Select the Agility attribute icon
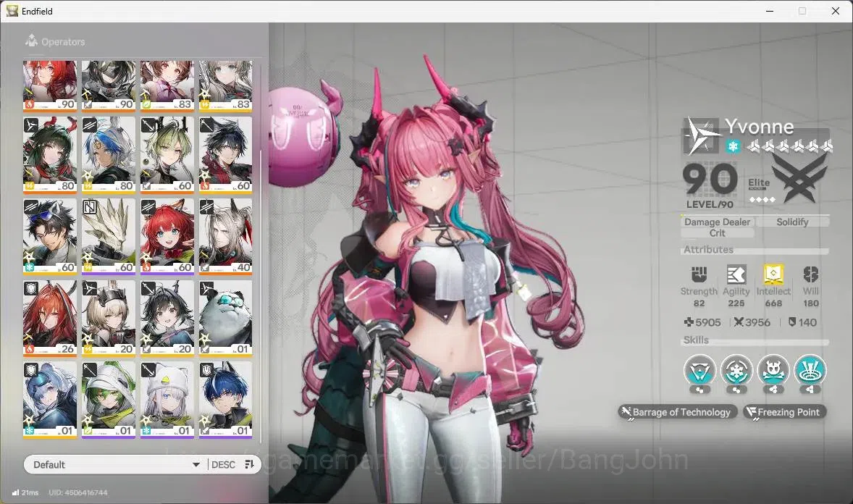The image size is (853, 504). tap(736, 274)
